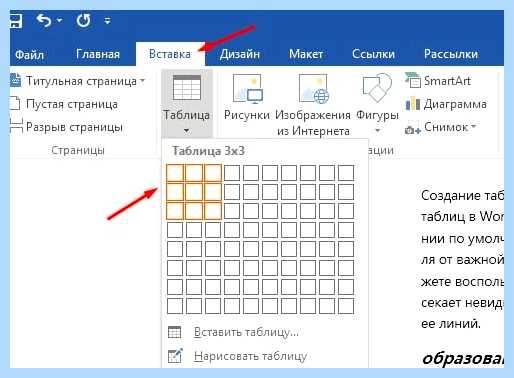Click Изображения из Интернета icon
This screenshot has width=514, height=378.
point(313,88)
